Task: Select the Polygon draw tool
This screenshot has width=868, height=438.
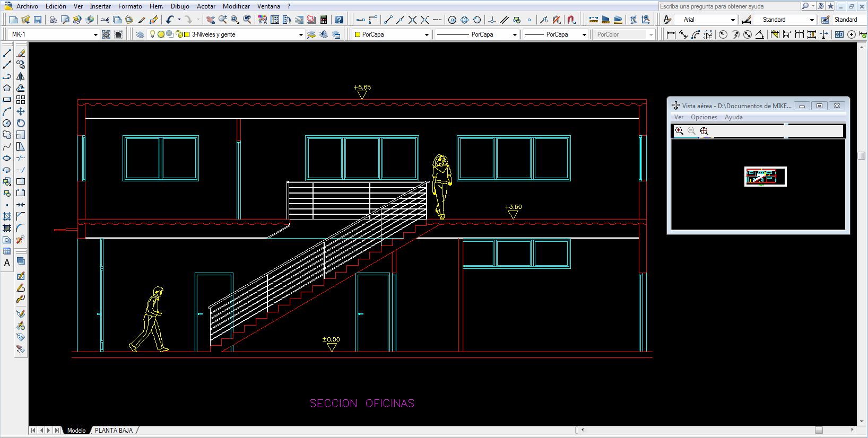Action: (x=7, y=88)
